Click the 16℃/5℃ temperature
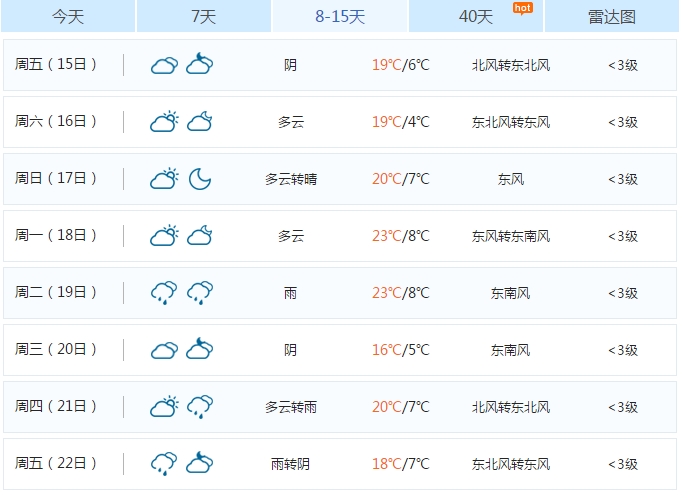Image resolution: width=683 pixels, height=495 pixels. (x=401, y=350)
